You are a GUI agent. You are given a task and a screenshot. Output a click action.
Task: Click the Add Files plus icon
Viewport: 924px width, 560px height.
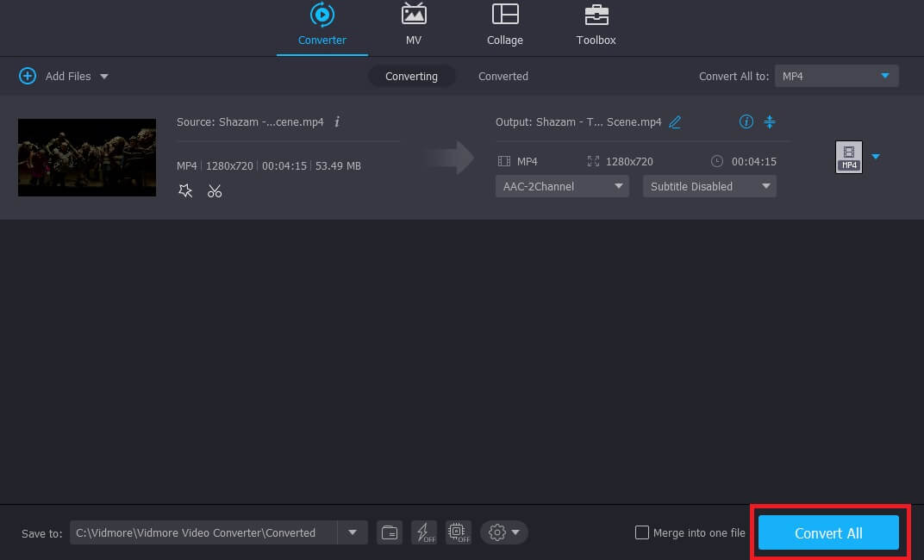pos(27,76)
